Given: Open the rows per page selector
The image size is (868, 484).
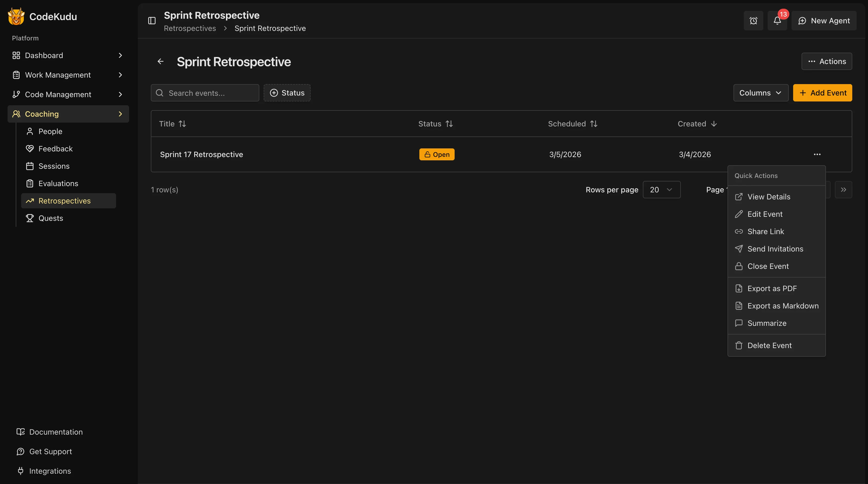Looking at the screenshot, I should pyautogui.click(x=661, y=190).
